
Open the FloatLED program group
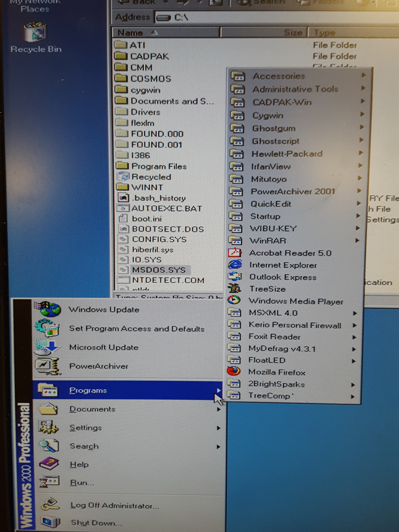point(293,360)
